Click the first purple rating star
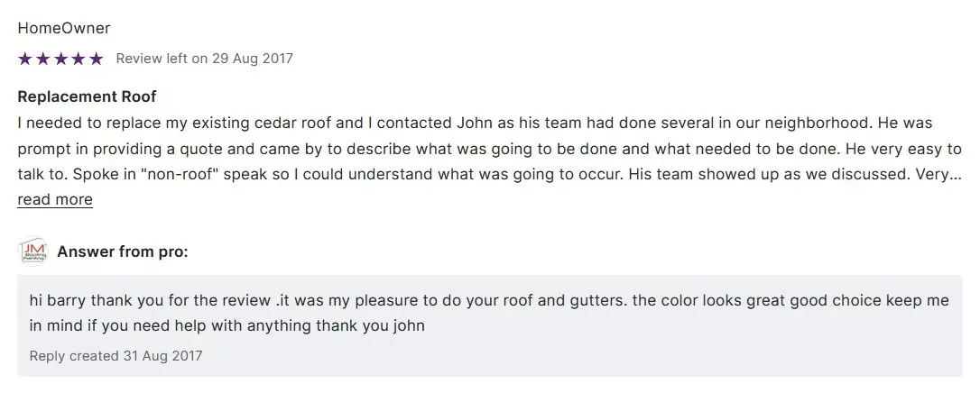Image resolution: width=980 pixels, height=393 pixels. coord(24,59)
